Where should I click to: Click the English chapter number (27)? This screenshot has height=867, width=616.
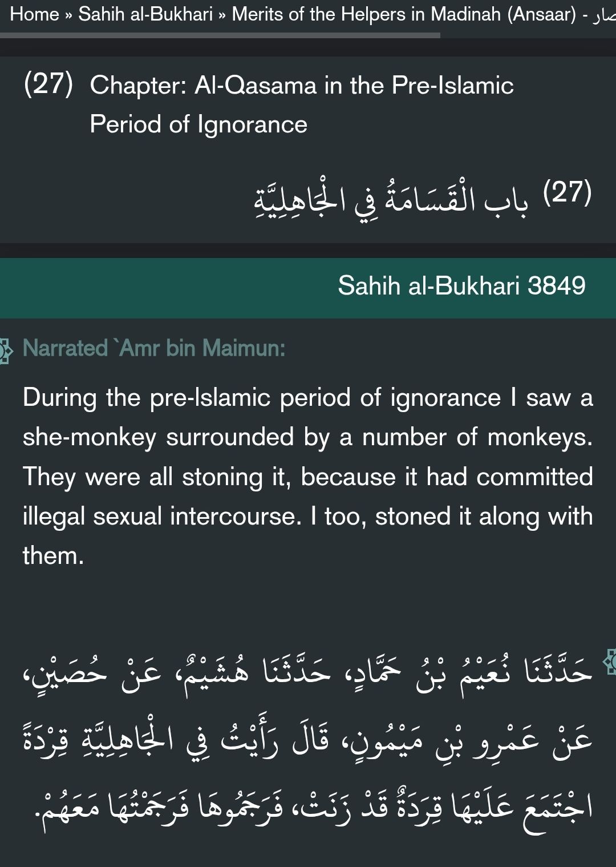[x=48, y=84]
